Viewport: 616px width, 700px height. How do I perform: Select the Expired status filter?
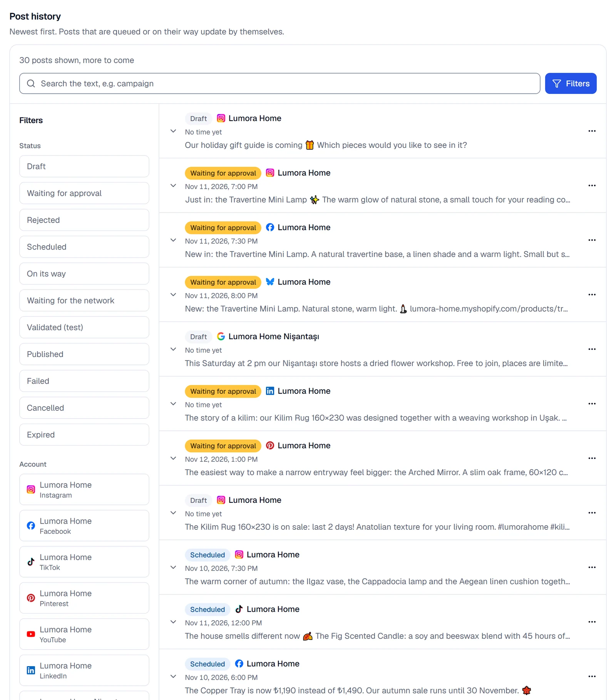84,435
